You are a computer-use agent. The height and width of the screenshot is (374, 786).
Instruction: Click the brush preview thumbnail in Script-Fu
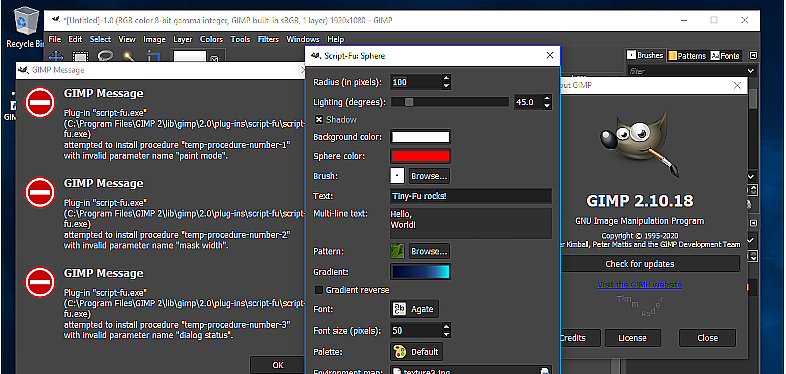pyautogui.click(x=397, y=176)
